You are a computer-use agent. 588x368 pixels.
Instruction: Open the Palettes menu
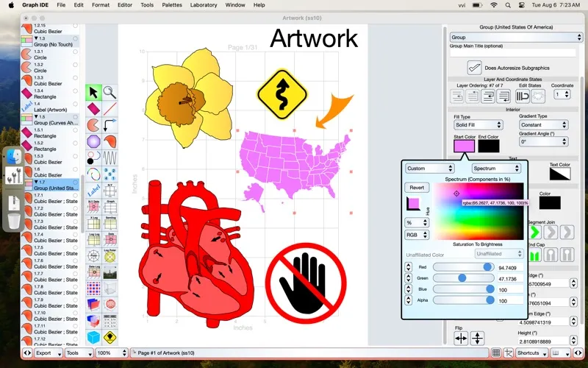(173, 5)
